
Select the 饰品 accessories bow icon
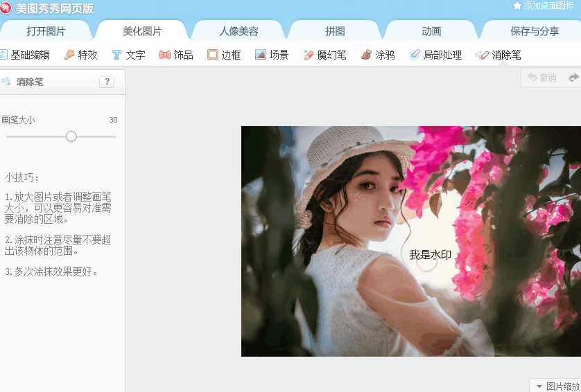[165, 55]
